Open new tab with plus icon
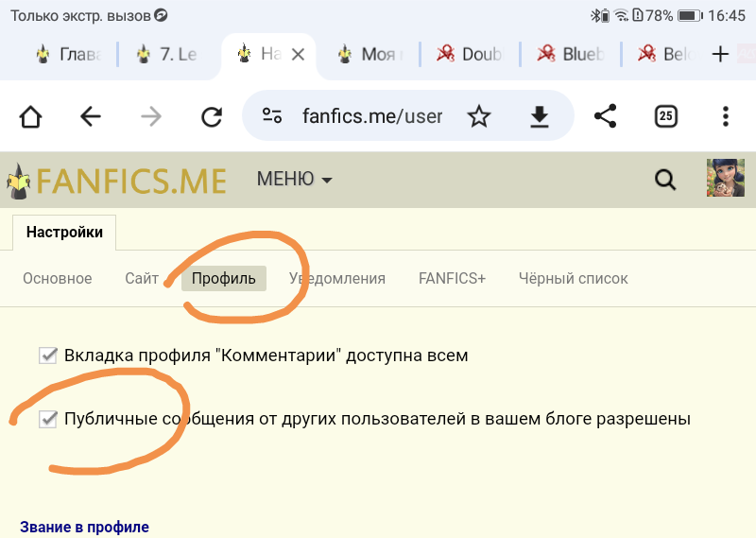This screenshot has height=538, width=756. 720,54
